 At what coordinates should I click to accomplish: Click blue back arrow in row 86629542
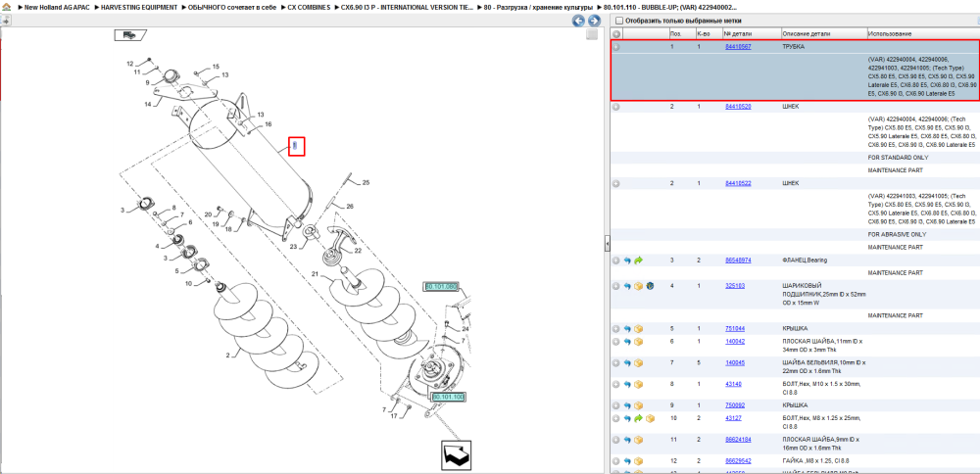click(627, 461)
